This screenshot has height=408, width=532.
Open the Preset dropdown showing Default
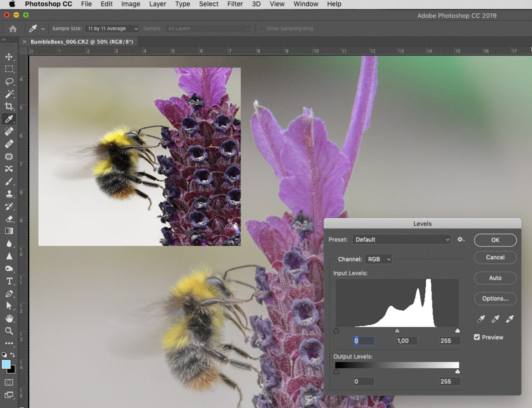[x=402, y=240]
